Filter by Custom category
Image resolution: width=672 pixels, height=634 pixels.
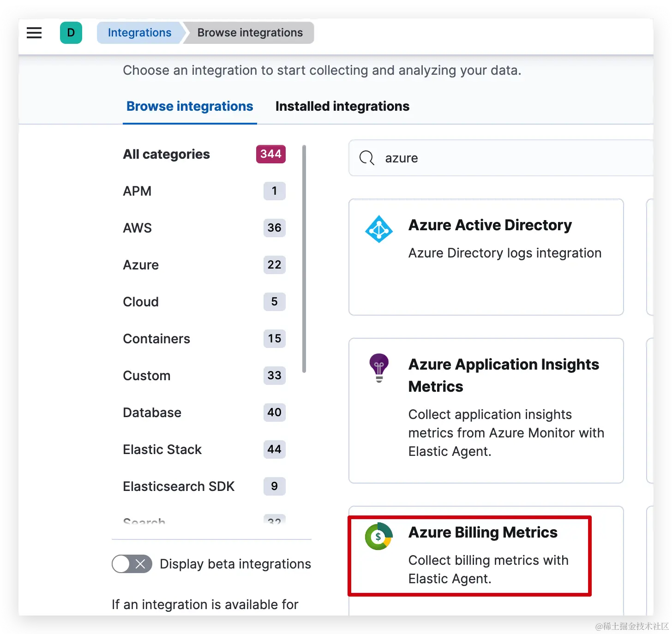point(204,376)
